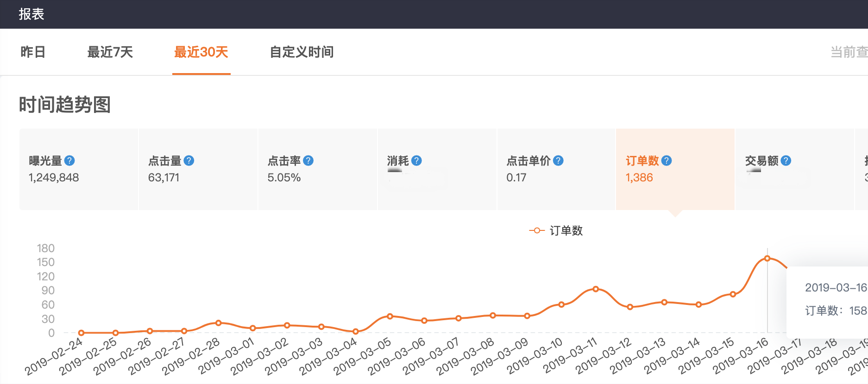Click the help icon next to 交易额
Image resolution: width=868 pixels, height=384 pixels.
pyautogui.click(x=786, y=161)
